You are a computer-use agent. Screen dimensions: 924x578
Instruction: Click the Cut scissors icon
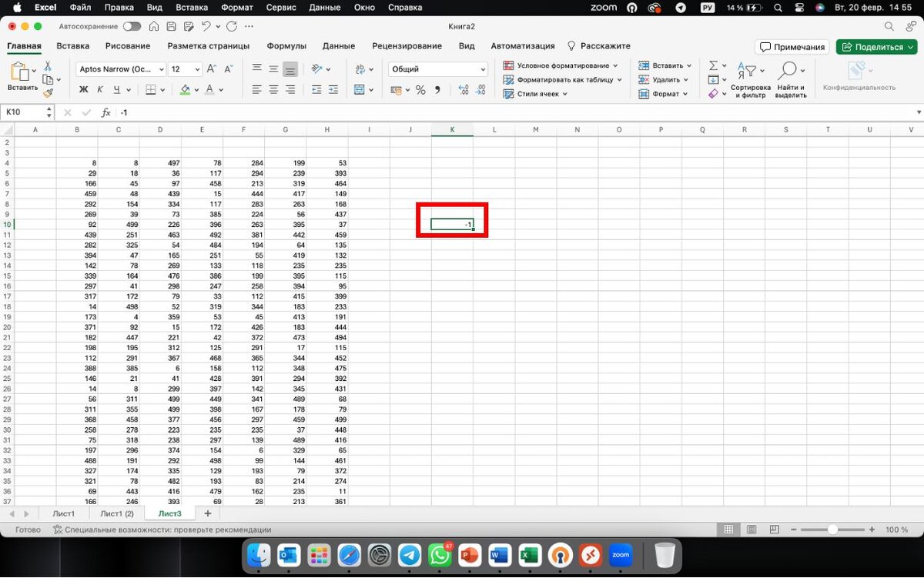48,66
